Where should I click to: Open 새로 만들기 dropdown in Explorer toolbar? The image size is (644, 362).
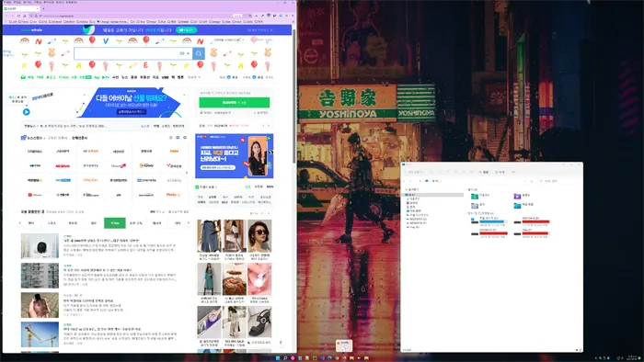point(414,172)
